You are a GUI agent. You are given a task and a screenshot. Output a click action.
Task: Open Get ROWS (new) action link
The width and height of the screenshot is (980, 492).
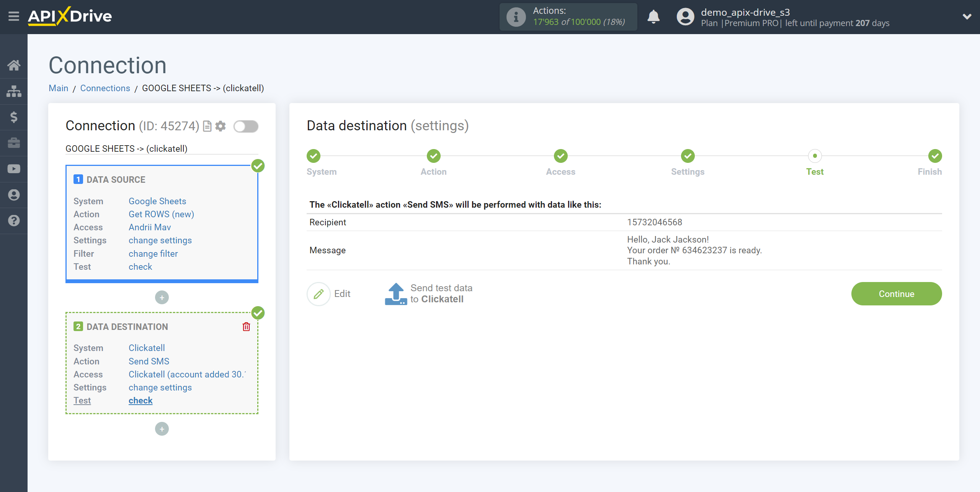click(x=162, y=214)
